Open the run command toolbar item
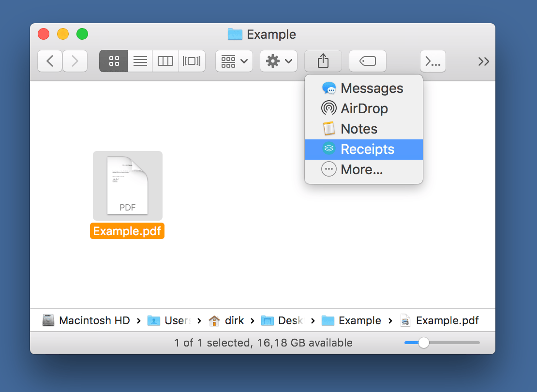The image size is (537, 392). pyautogui.click(x=433, y=61)
